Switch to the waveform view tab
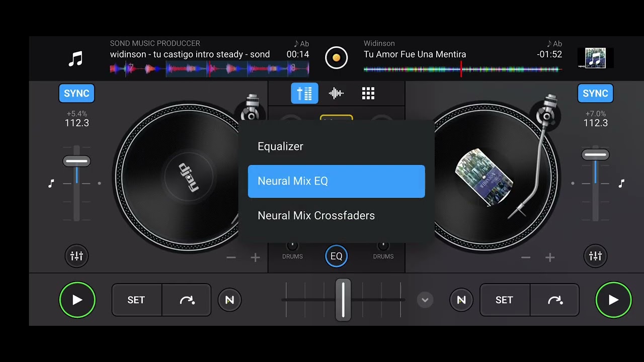Screen dimensions: 644x362 tap(336, 93)
